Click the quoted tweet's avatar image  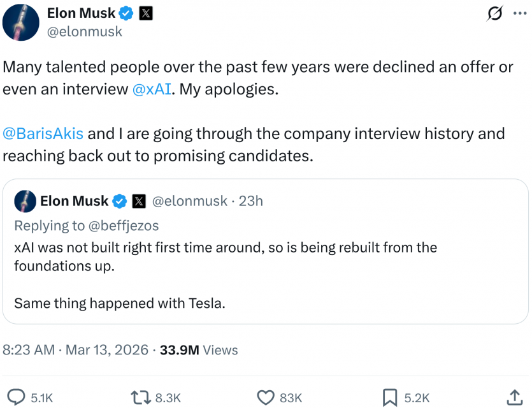point(24,201)
